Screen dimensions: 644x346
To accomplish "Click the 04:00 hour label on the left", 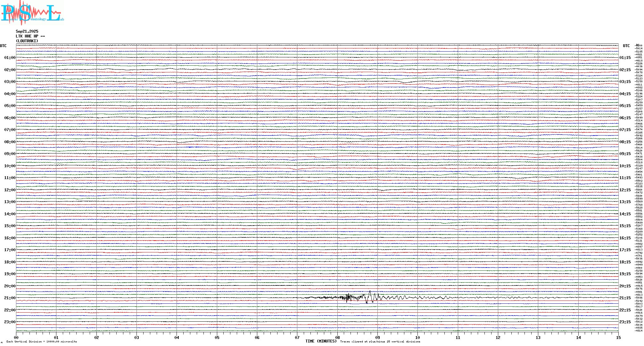I will tap(10, 94).
